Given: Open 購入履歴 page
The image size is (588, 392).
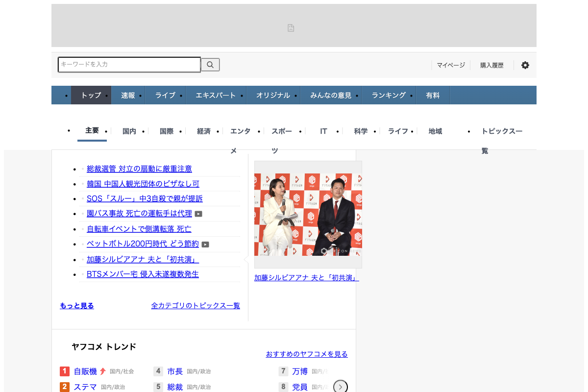Looking at the screenshot, I should pos(491,65).
